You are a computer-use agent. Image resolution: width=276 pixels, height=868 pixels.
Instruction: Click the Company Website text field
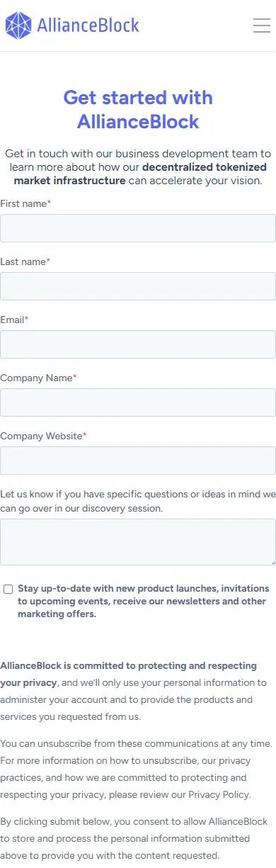pos(138,461)
